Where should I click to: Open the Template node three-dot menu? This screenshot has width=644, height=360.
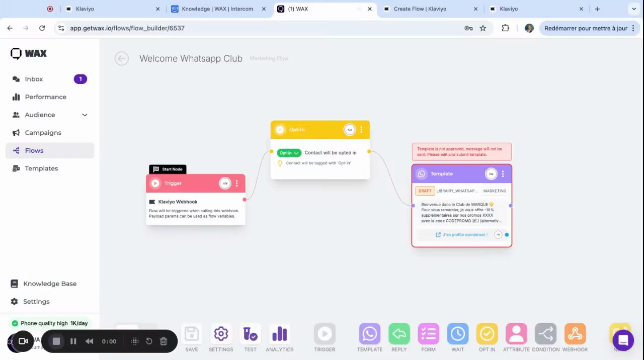[x=503, y=174]
